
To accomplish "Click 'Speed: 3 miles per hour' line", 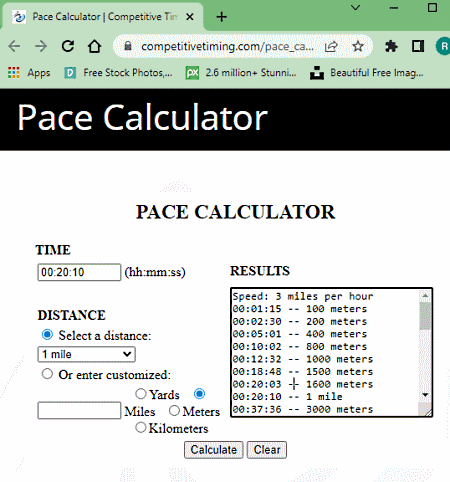I will click(303, 296).
